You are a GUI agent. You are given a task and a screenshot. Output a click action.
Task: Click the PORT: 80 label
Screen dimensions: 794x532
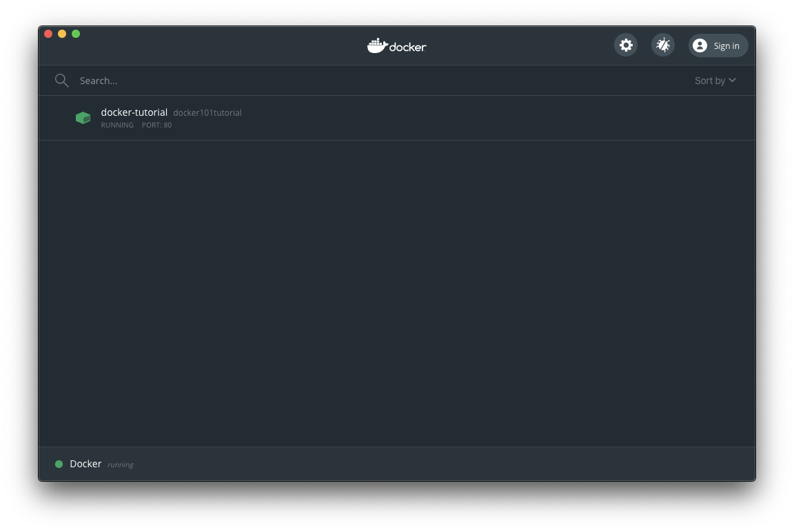(x=156, y=125)
